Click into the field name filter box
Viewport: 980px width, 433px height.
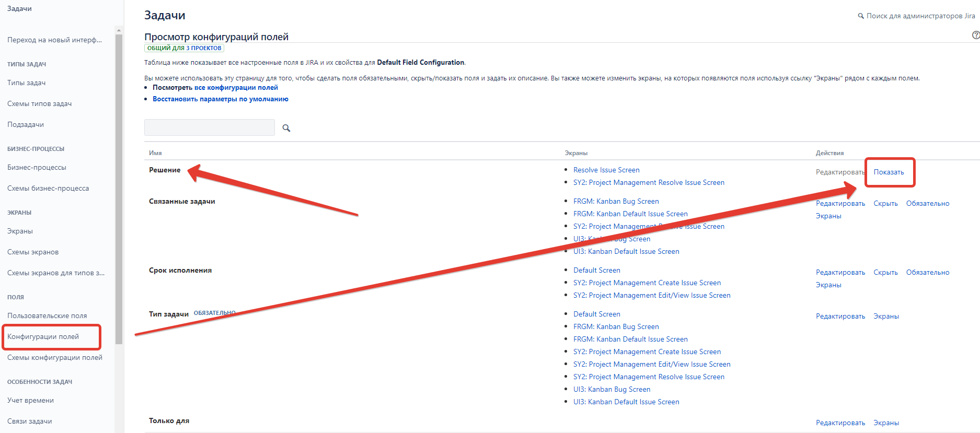point(209,128)
